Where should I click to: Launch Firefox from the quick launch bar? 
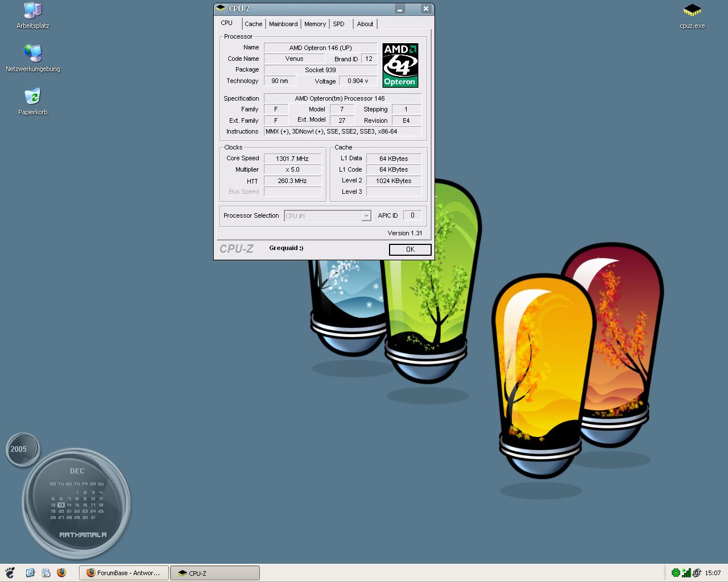pyautogui.click(x=61, y=573)
